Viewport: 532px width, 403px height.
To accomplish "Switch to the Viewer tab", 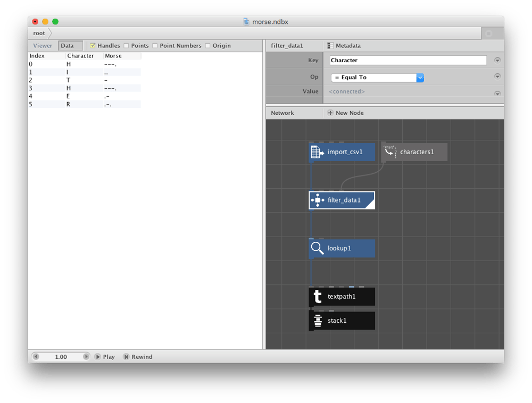I will [43, 46].
